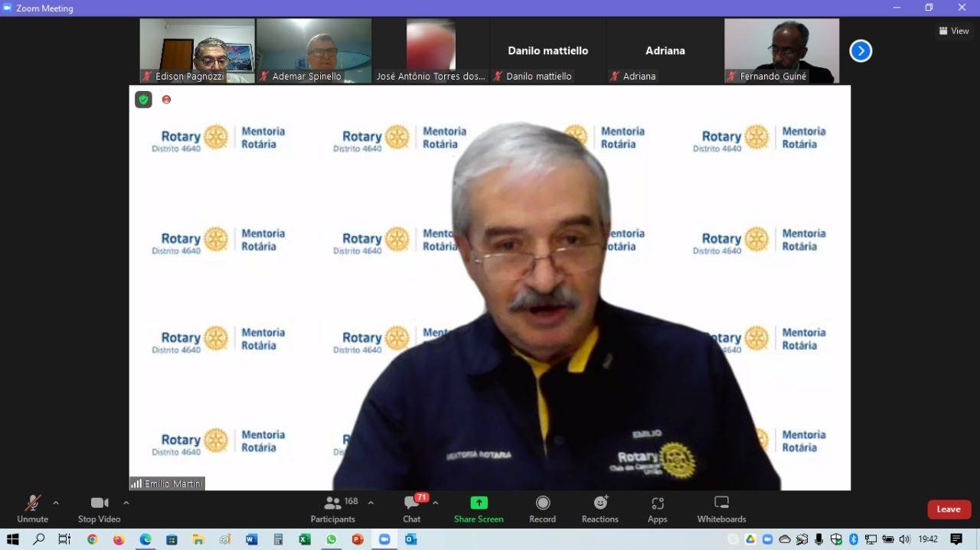Toggle the meeting Record button

tap(542, 509)
